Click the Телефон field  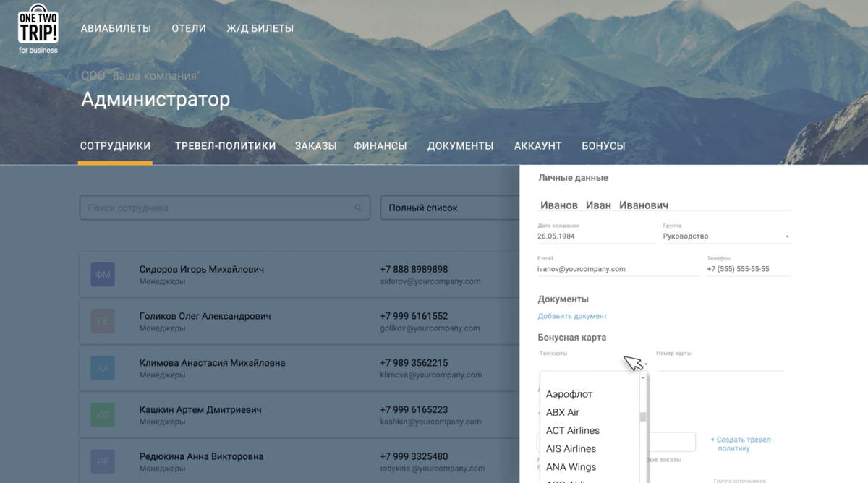coord(749,269)
